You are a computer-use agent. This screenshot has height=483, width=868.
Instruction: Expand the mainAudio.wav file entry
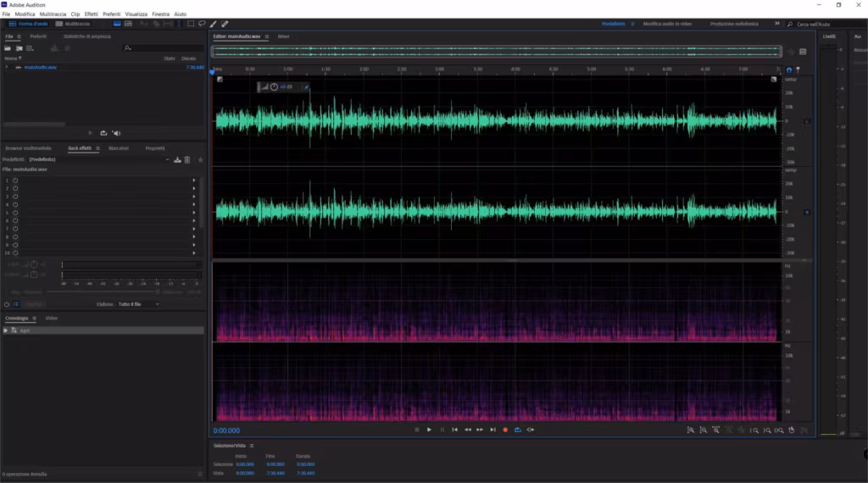click(7, 67)
